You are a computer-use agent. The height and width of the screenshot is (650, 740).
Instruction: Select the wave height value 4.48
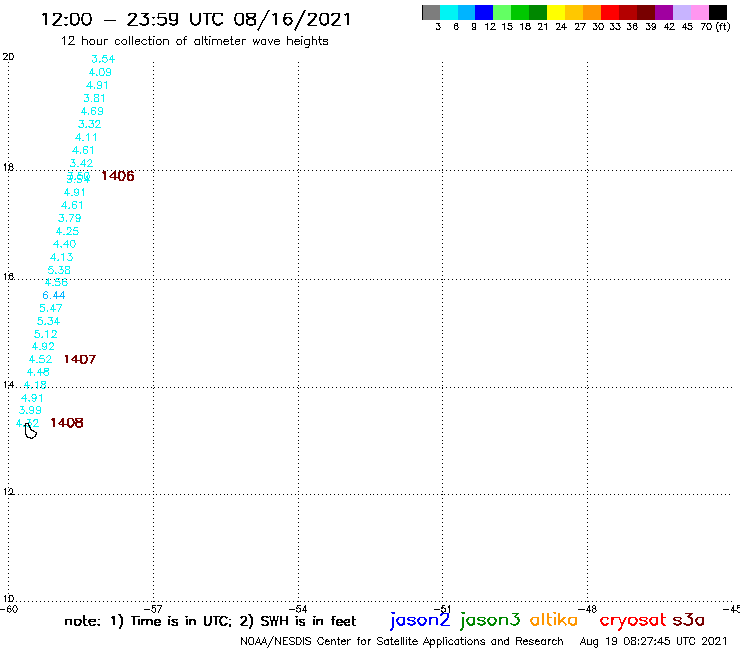pyautogui.click(x=38, y=372)
